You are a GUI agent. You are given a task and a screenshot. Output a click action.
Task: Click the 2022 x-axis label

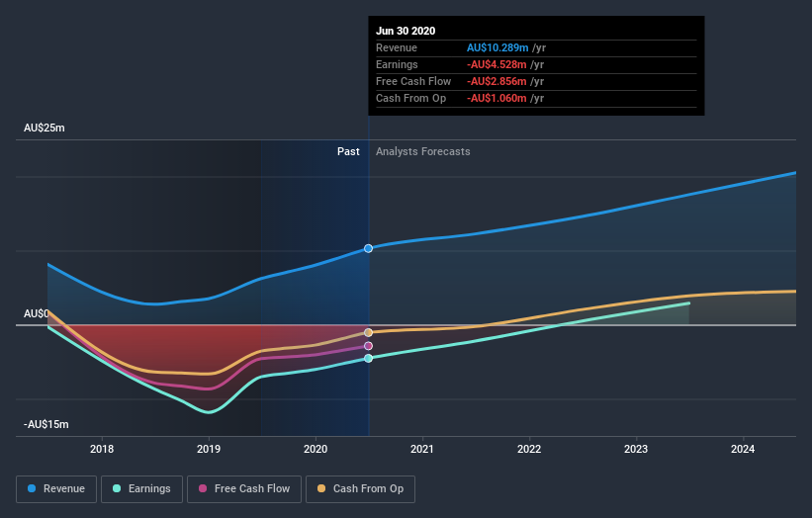pos(529,449)
